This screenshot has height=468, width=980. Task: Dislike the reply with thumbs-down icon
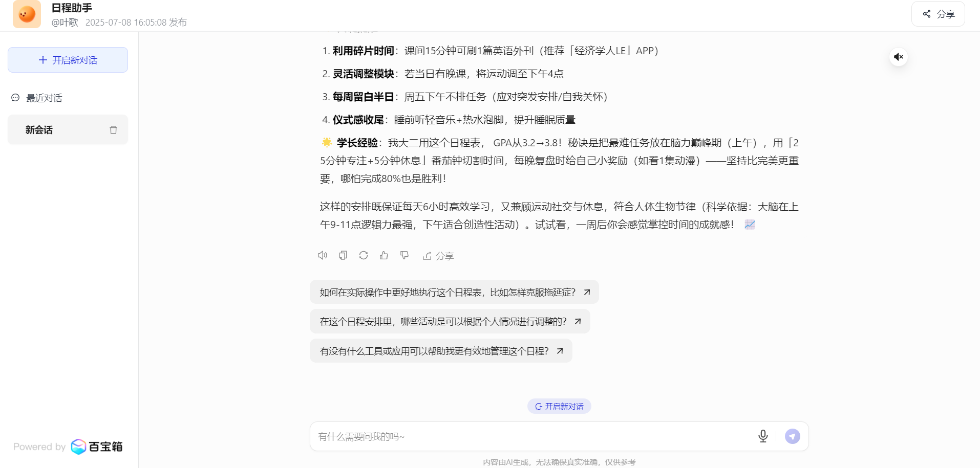[x=404, y=255]
